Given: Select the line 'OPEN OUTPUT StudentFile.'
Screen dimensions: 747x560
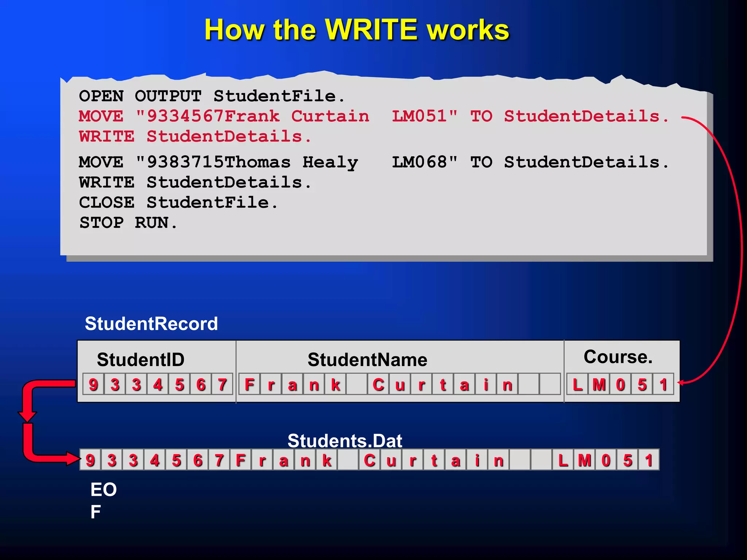Looking at the screenshot, I should click(212, 96).
